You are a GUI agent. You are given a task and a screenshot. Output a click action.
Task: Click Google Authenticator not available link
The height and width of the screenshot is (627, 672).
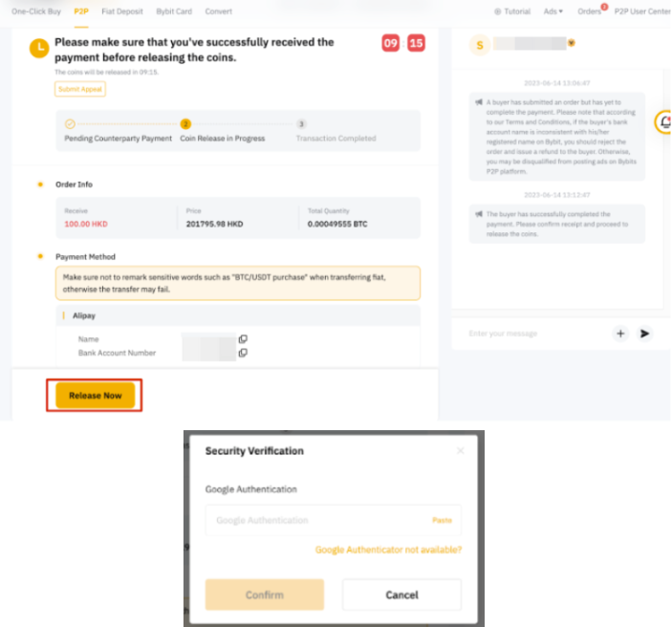point(388,550)
